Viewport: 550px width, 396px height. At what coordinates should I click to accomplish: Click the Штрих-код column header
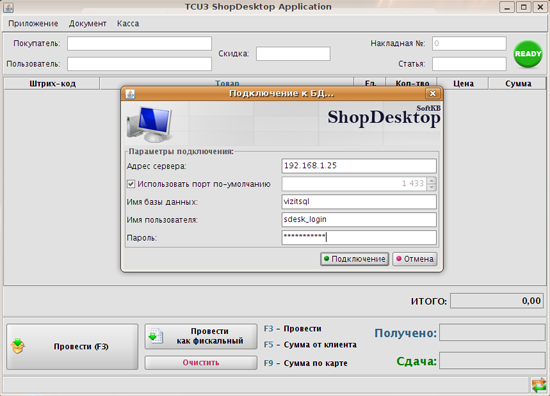pyautogui.click(x=52, y=83)
